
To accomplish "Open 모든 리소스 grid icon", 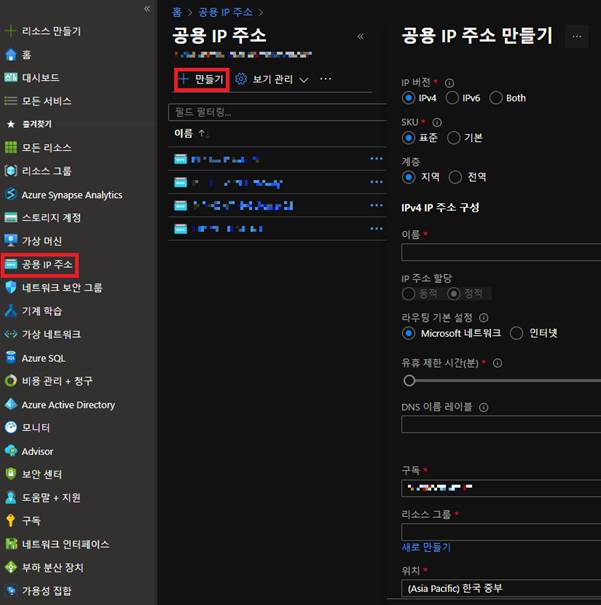I will 11,147.
